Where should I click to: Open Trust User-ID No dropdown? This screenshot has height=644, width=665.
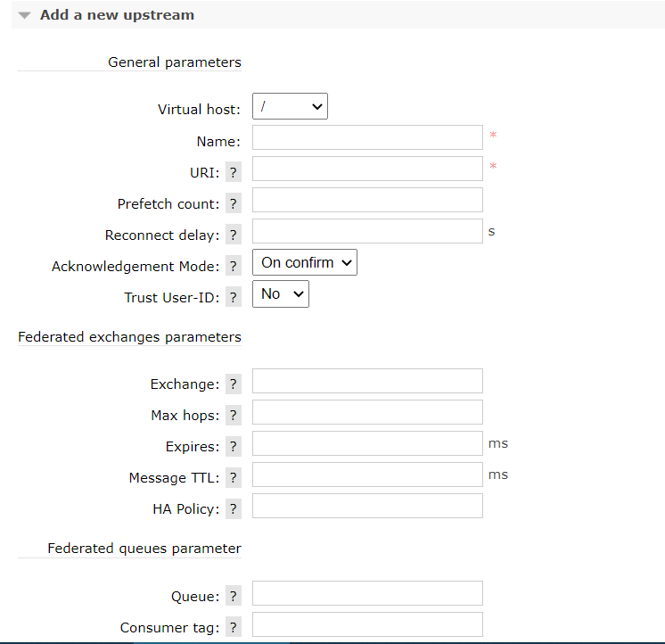pos(281,294)
